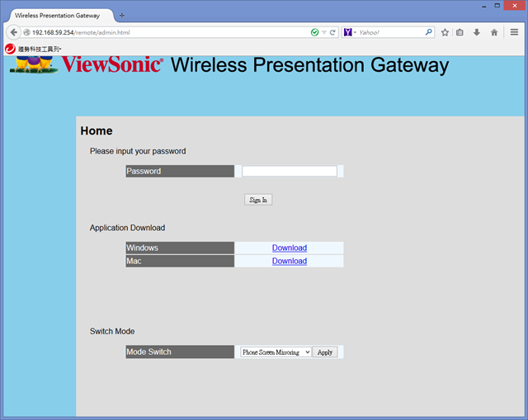Image resolution: width=528 pixels, height=420 pixels.
Task: Click the green security check icon in address bar
Action: (x=314, y=32)
